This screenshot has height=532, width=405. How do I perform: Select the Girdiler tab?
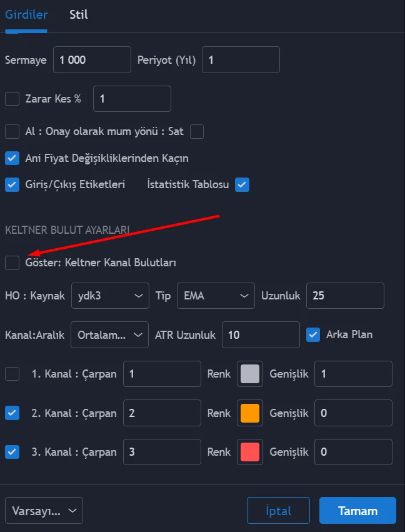26,14
